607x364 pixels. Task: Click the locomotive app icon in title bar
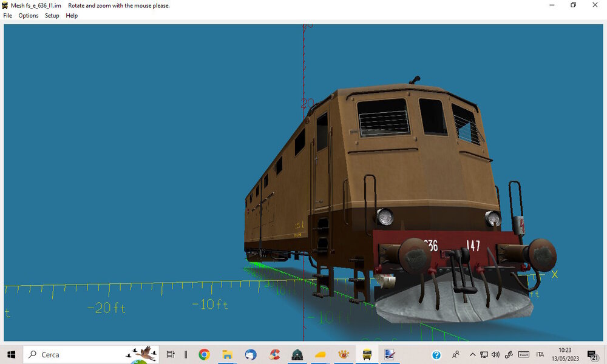pyautogui.click(x=5, y=5)
